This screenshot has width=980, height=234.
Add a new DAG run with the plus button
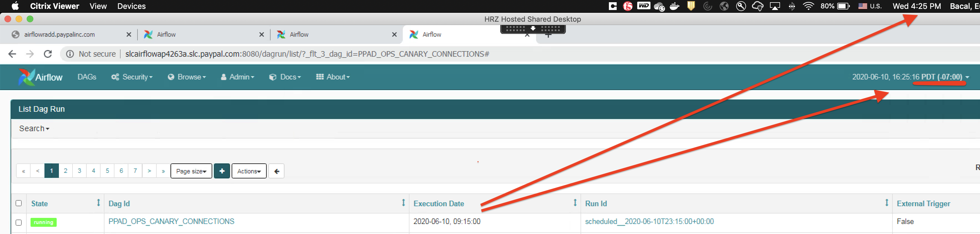[222, 171]
